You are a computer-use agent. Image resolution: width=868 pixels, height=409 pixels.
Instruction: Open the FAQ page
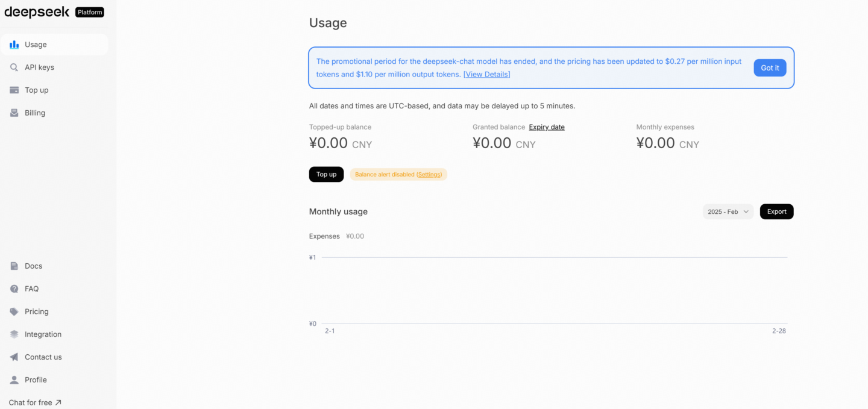(54, 289)
